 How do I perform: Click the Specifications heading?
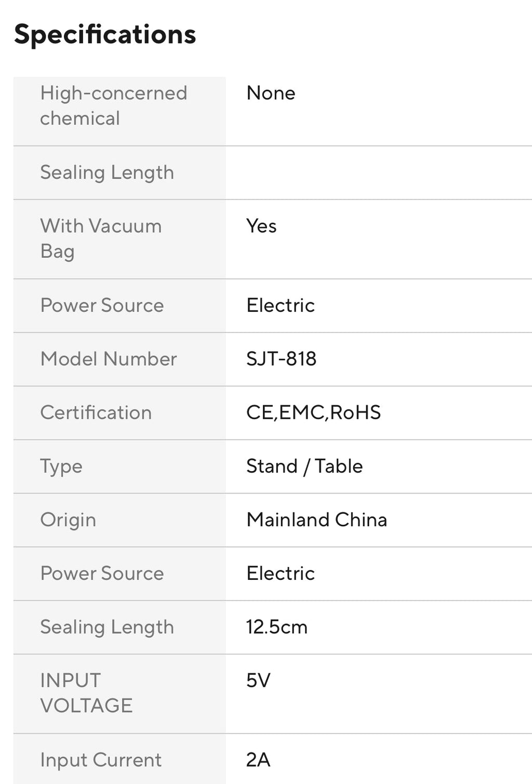point(105,35)
